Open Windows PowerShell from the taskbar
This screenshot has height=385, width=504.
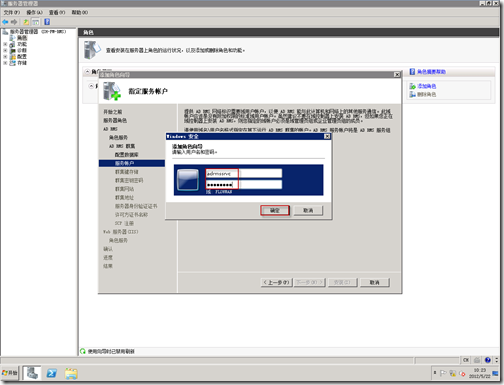(51, 373)
